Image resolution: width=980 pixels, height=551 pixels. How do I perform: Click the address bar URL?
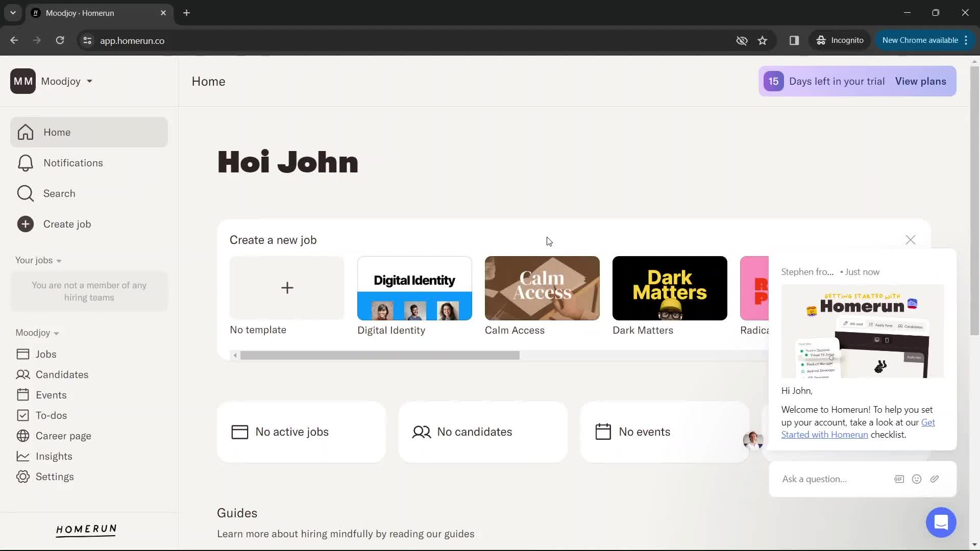132,41
